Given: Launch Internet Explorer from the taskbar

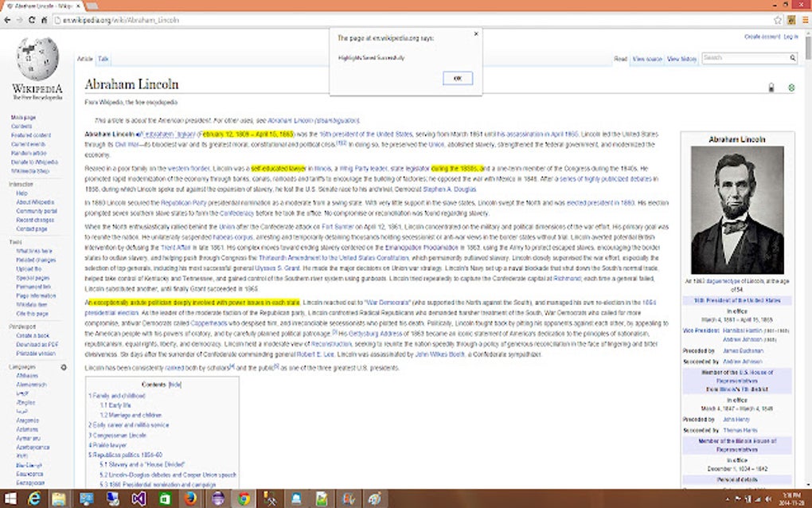Looking at the screenshot, I should (x=34, y=498).
